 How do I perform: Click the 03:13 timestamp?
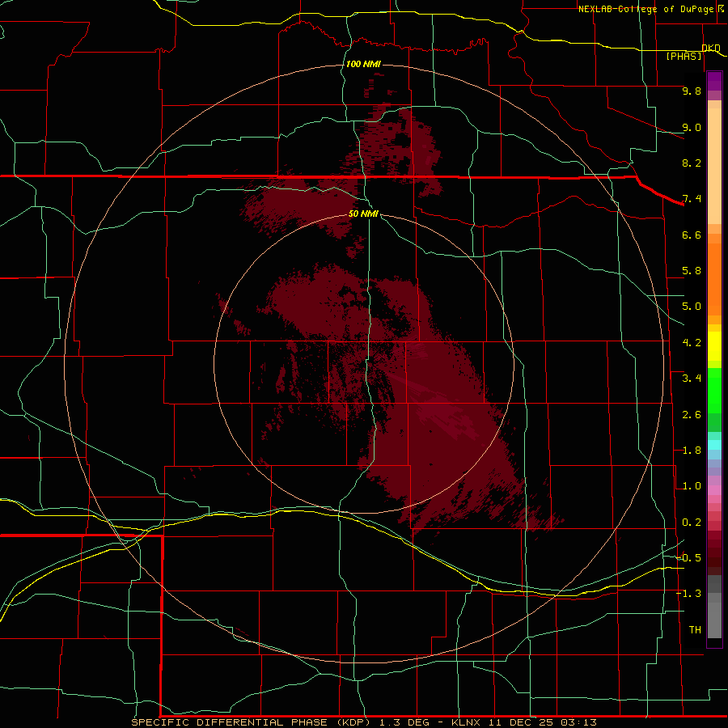tap(578, 722)
